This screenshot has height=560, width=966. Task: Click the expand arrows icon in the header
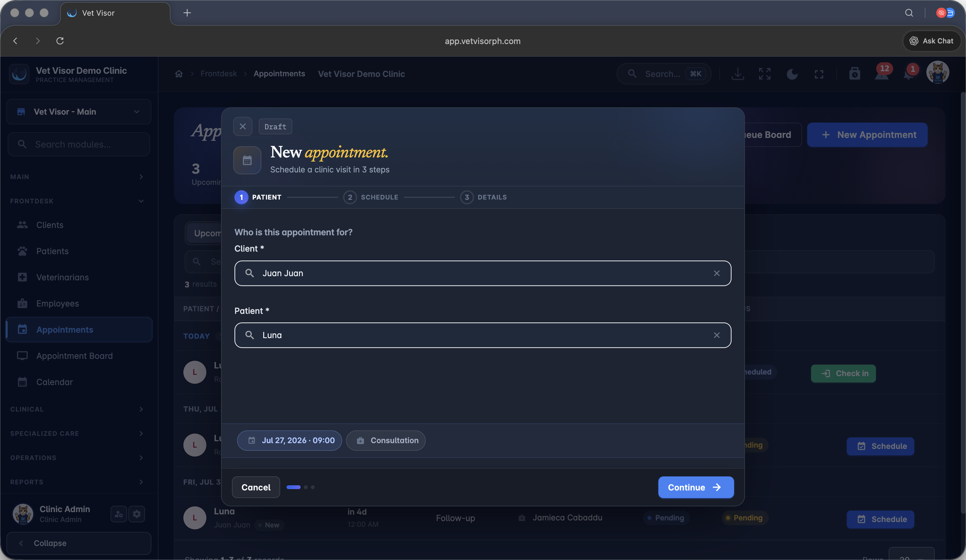click(764, 74)
